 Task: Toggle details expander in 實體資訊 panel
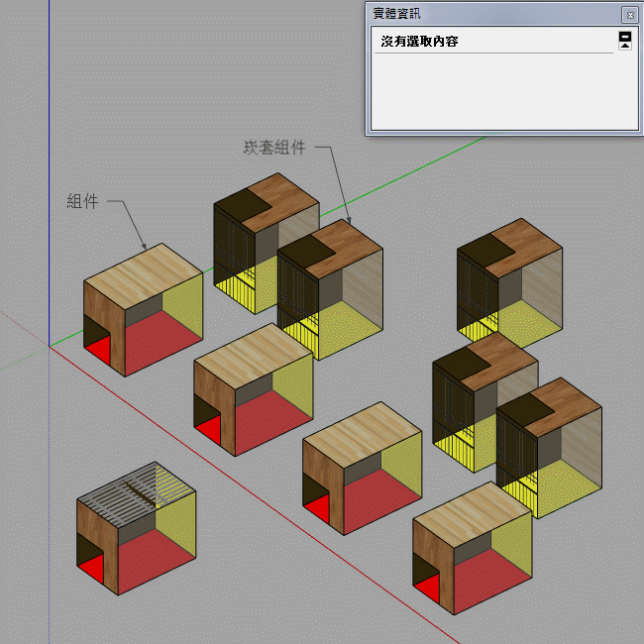click(625, 41)
